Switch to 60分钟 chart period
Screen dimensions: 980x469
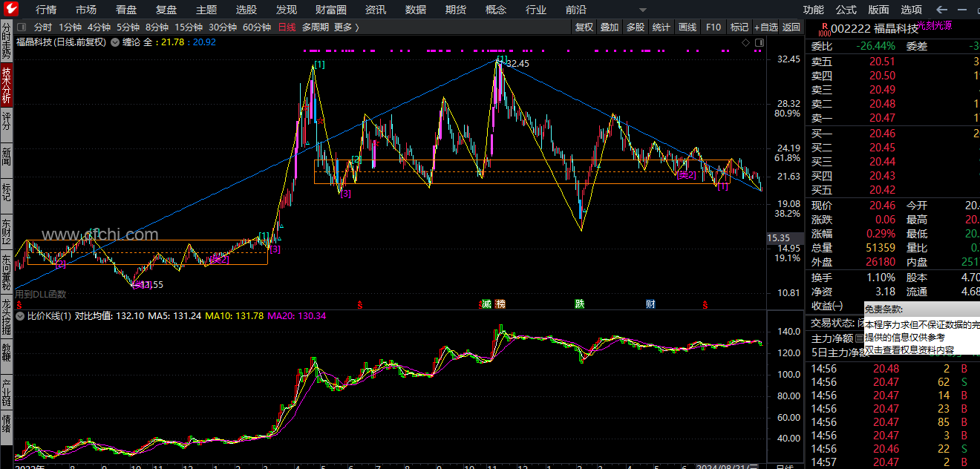coord(257,27)
